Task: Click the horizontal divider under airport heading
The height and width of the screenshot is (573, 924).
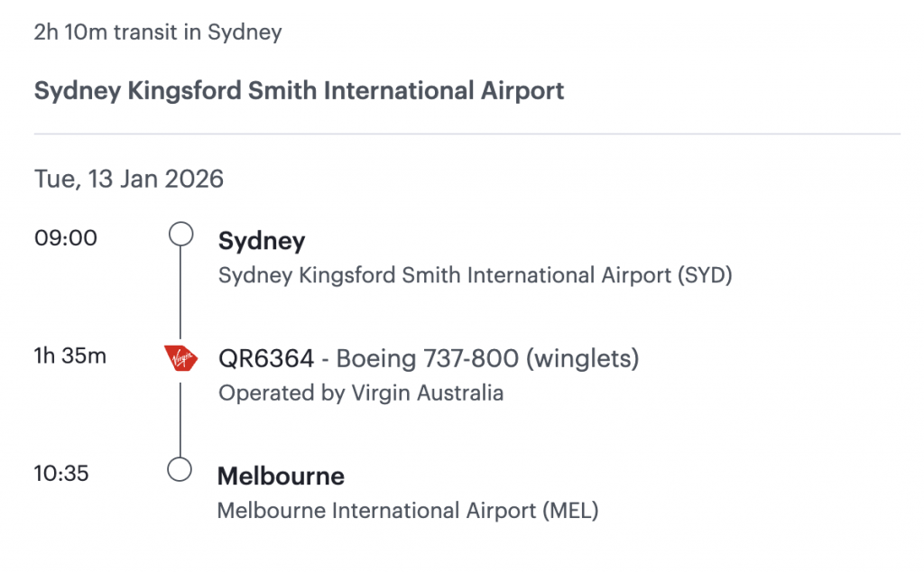Action: pyautogui.click(x=467, y=134)
